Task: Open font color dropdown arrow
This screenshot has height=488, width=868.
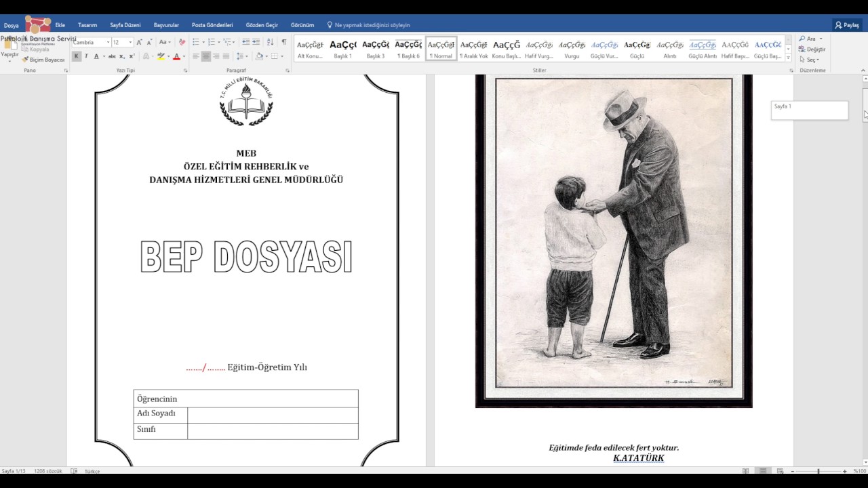Action: click(x=184, y=56)
